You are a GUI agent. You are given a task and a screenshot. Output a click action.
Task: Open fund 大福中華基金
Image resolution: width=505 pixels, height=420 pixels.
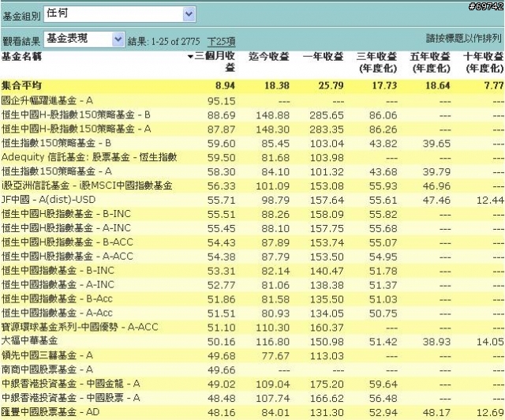click(x=29, y=340)
